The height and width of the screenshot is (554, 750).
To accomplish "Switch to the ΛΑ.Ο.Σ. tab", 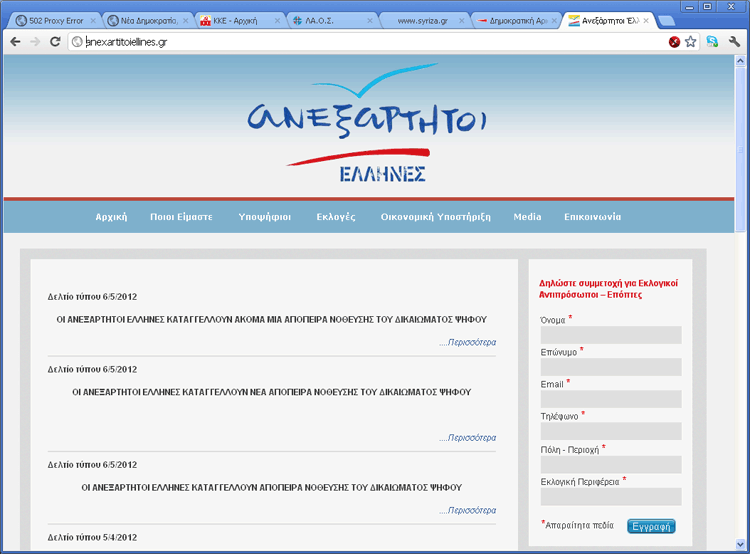I will coord(330,21).
